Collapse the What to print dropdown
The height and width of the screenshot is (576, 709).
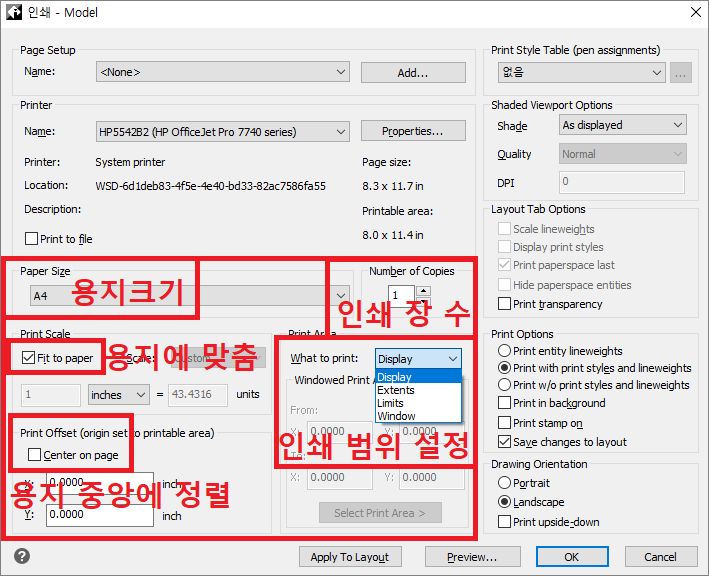pyautogui.click(x=418, y=359)
